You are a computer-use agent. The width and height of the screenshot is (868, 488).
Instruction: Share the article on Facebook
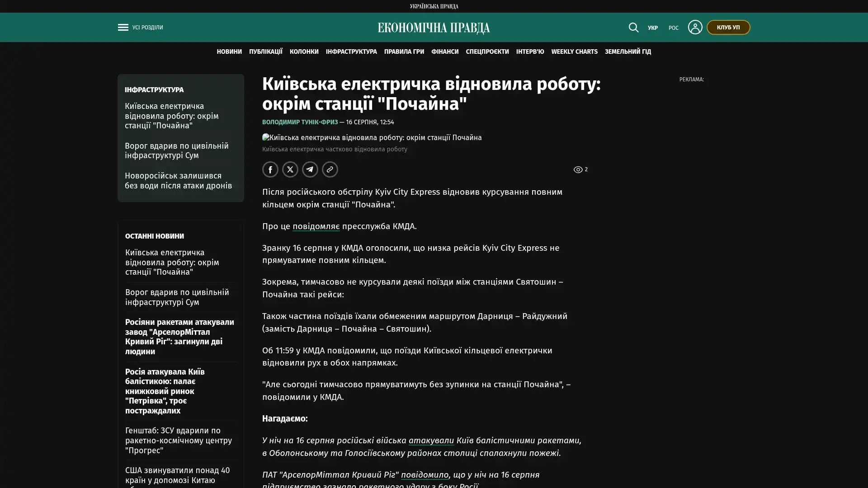tap(270, 169)
